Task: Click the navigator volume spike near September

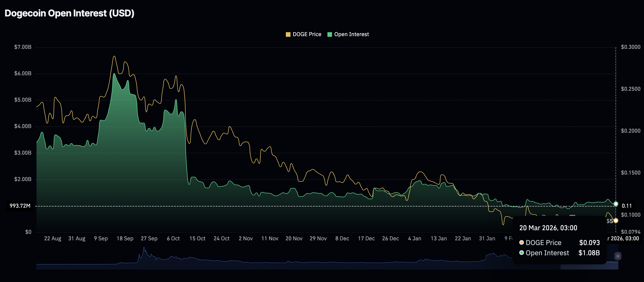Action: pyautogui.click(x=144, y=250)
